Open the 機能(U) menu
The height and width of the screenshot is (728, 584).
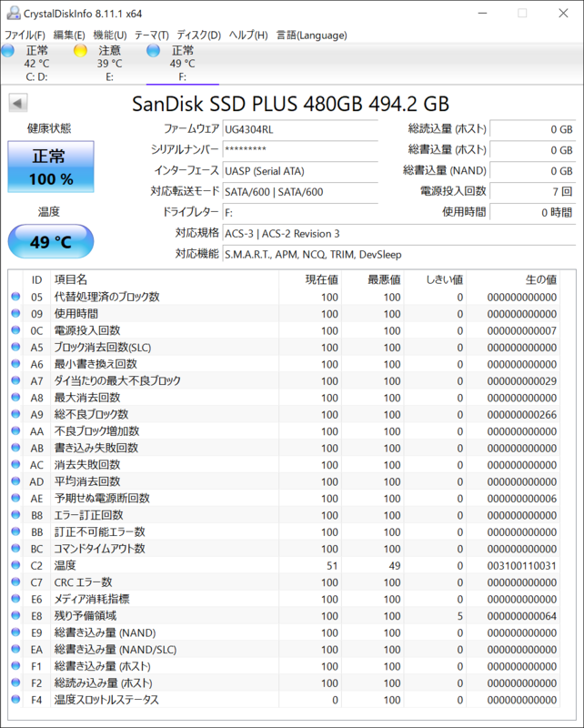coord(109,35)
